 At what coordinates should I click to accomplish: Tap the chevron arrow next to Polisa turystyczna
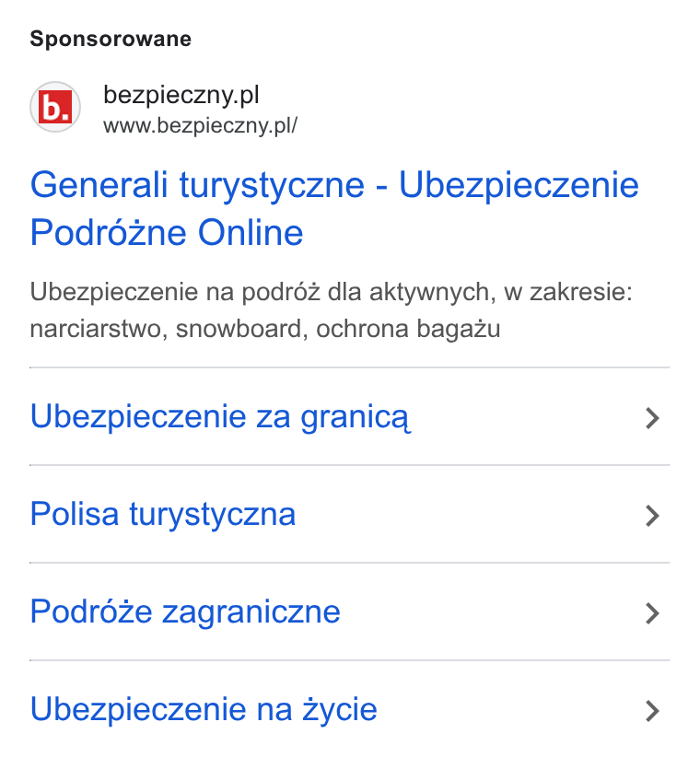pyautogui.click(x=652, y=516)
